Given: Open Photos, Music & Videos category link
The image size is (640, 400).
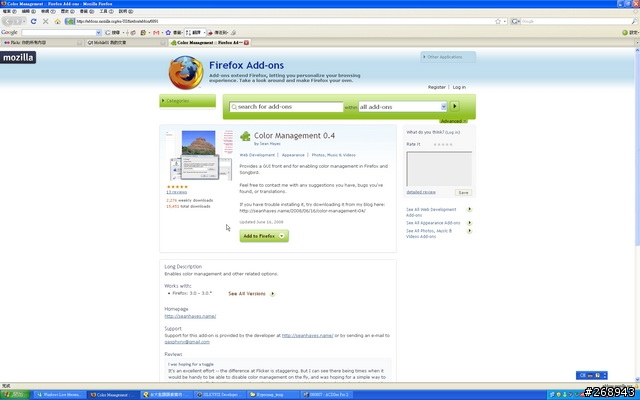Looking at the screenshot, I should (x=333, y=155).
